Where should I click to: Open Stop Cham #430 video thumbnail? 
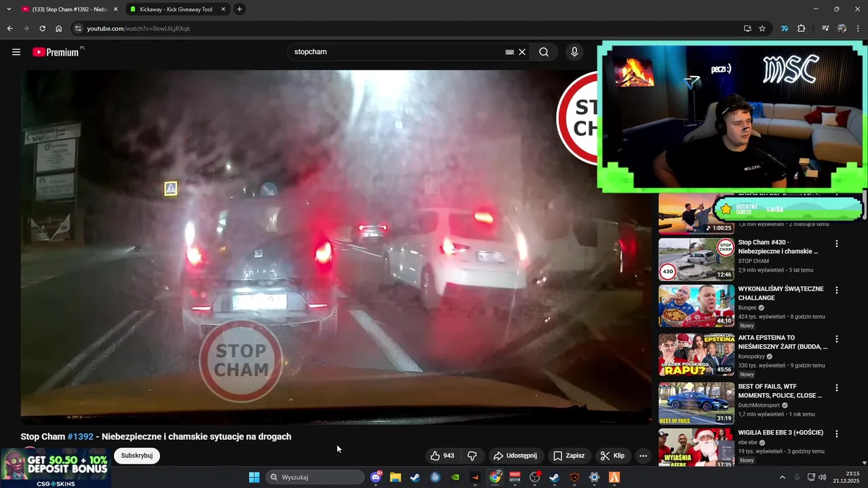(696, 259)
